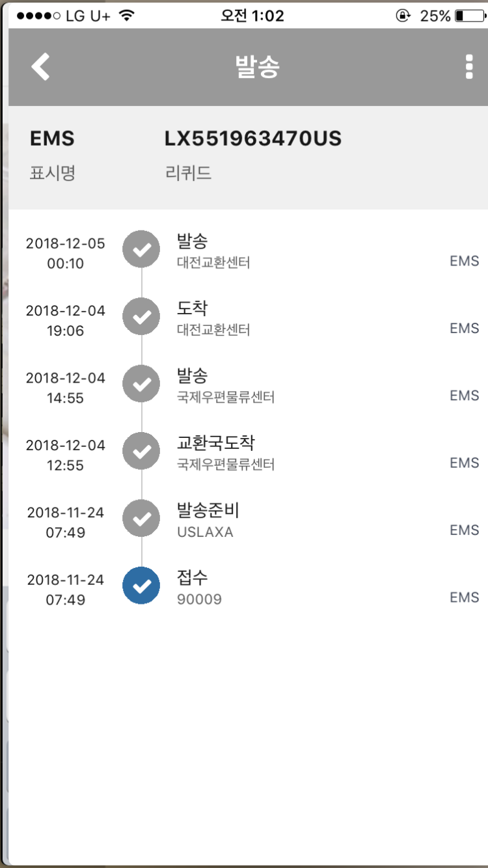Viewport: 488px width, 868px height.
Task: Tap the 2018-12-05 00:10 timestamp
Action: [x=65, y=253]
